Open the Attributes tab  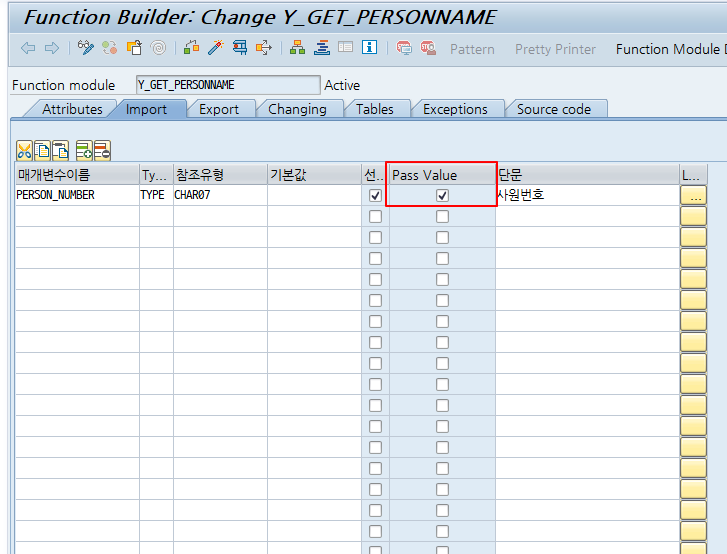[72, 109]
